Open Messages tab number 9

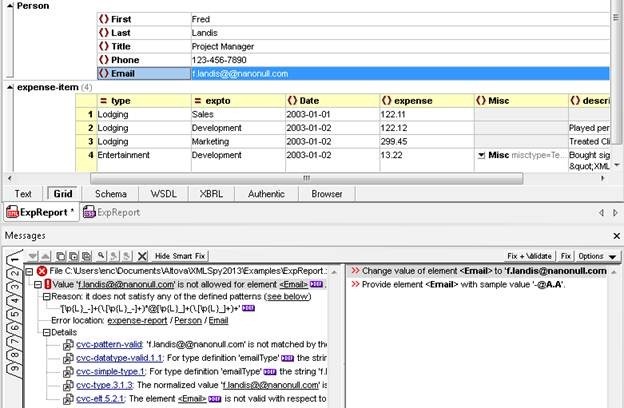pyautogui.click(x=14, y=368)
